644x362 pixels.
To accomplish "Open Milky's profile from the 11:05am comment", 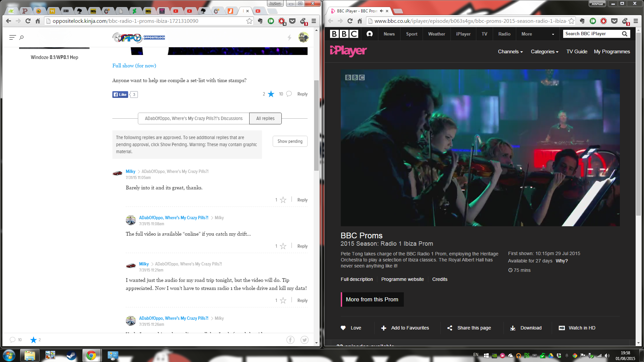I will pyautogui.click(x=130, y=172).
